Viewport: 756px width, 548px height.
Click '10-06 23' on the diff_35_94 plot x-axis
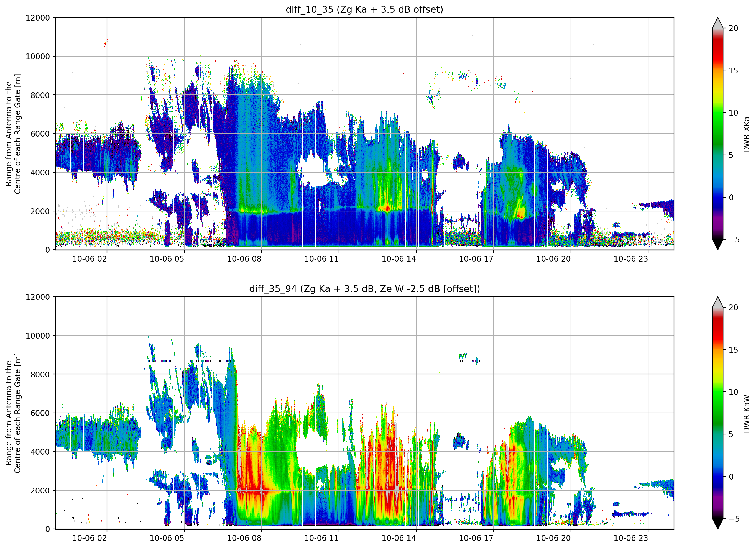pyautogui.click(x=631, y=538)
